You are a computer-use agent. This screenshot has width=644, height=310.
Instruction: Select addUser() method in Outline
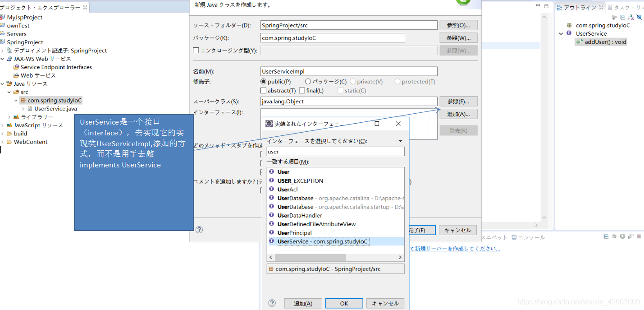click(x=601, y=42)
